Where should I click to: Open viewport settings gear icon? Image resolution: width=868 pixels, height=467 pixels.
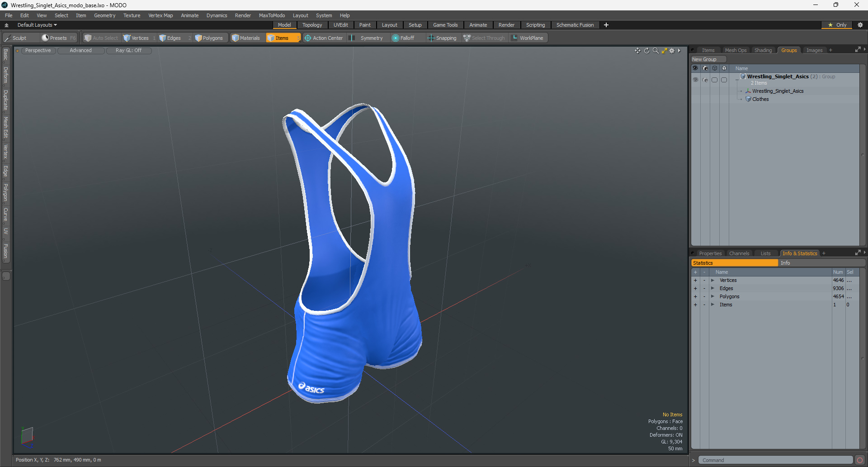(672, 51)
